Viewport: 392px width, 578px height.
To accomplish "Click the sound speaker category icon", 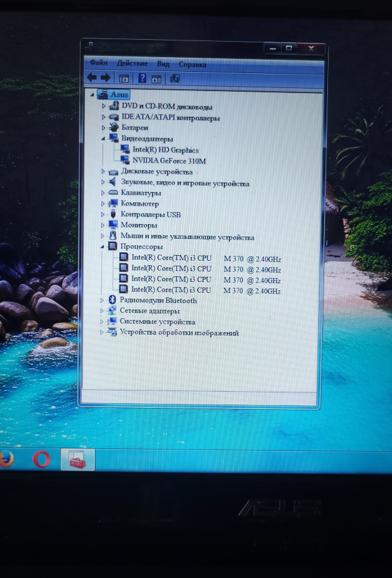I will (x=113, y=182).
